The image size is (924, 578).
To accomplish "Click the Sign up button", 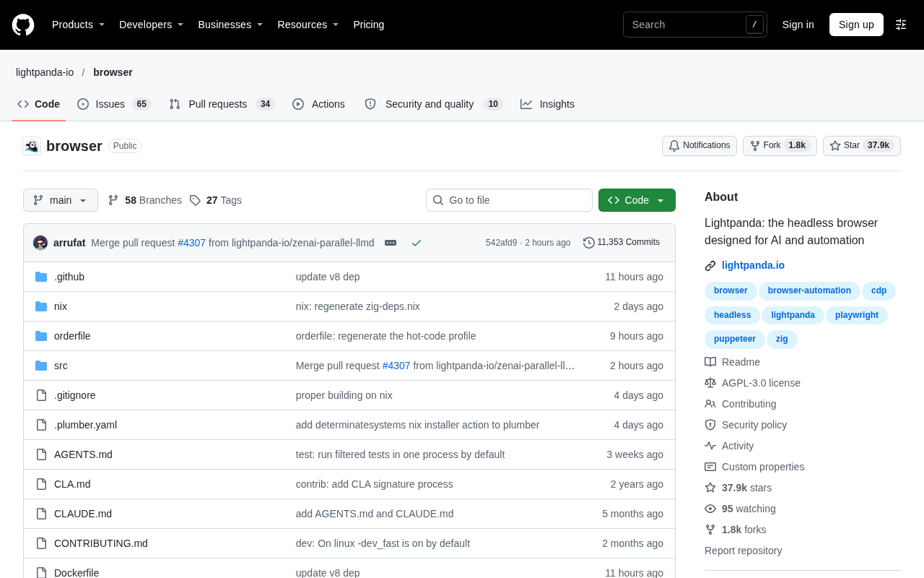I will (856, 25).
